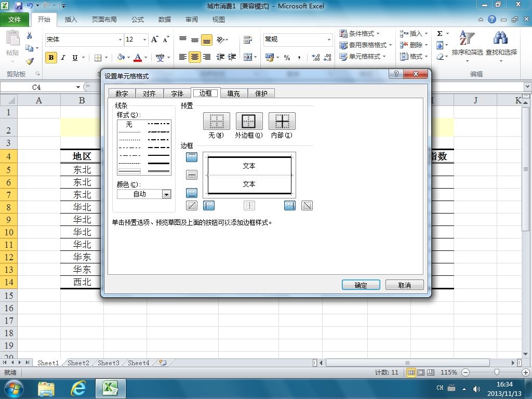Open 查找和选择 binoculars menu
Viewport: 532px width, 399px height.
(x=501, y=46)
